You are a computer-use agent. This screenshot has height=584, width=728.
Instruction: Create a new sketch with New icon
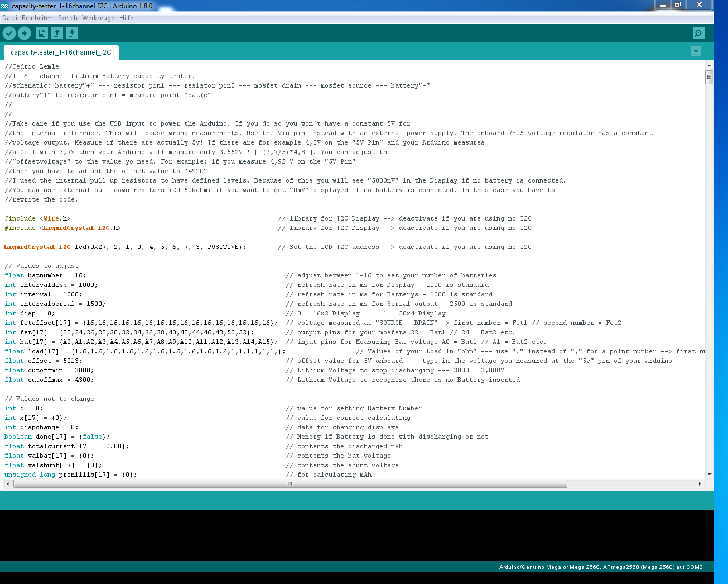[x=42, y=33]
